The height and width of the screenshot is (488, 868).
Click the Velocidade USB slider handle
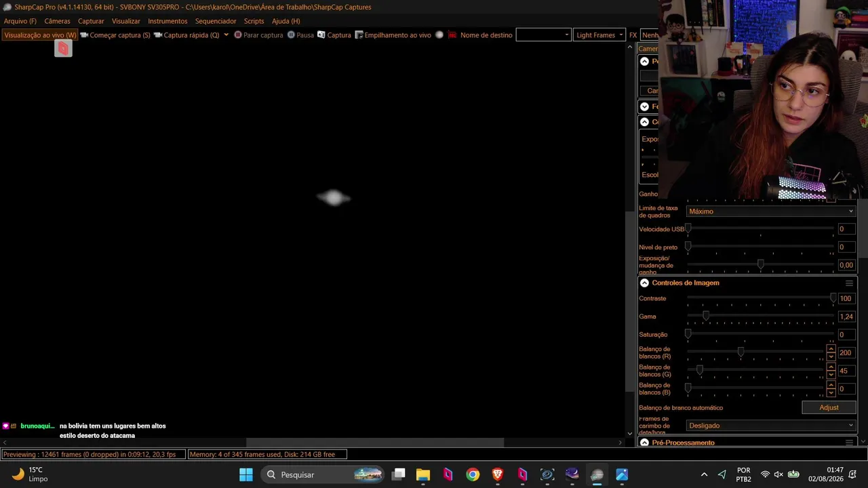coord(688,229)
